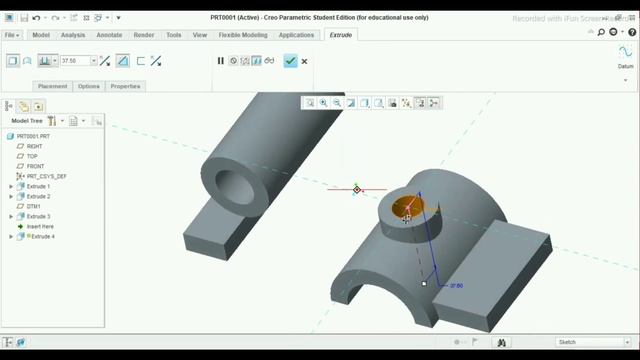Switch to the Applications ribbon tab

pyautogui.click(x=296, y=35)
